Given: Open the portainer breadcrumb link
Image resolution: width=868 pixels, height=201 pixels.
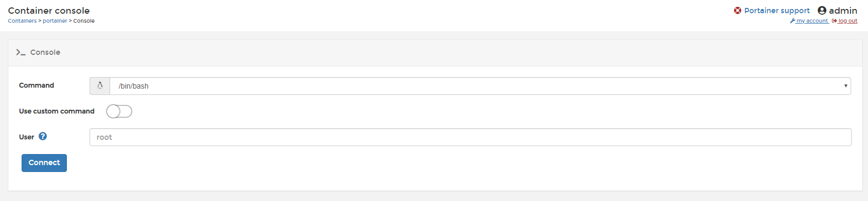Looking at the screenshot, I should click(x=55, y=21).
